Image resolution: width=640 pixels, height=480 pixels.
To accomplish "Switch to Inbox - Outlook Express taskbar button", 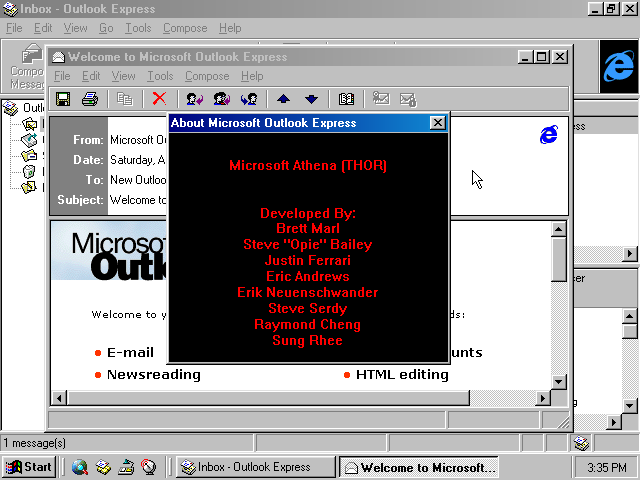I will 256,467.
